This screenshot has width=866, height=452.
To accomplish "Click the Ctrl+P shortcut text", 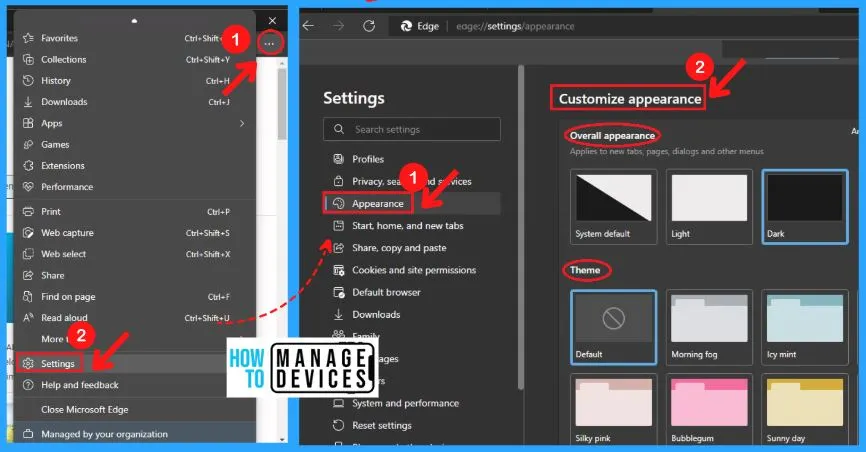I will [x=218, y=212].
